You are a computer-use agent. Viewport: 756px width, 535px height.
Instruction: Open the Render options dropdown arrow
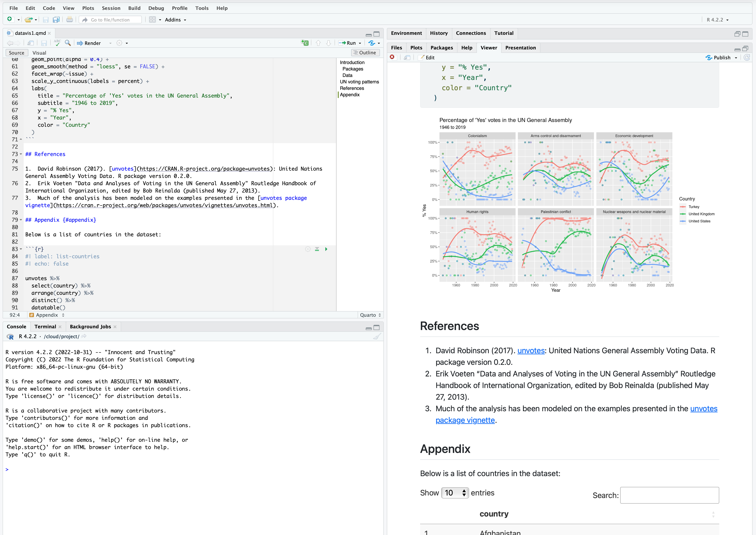[110, 43]
